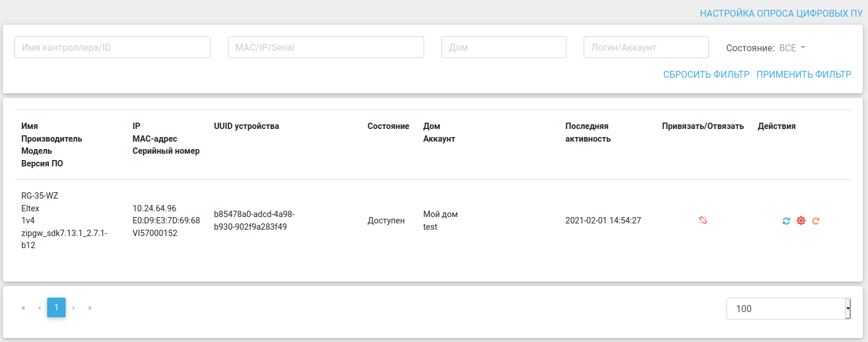Jump to the last page (»)

tap(90, 308)
